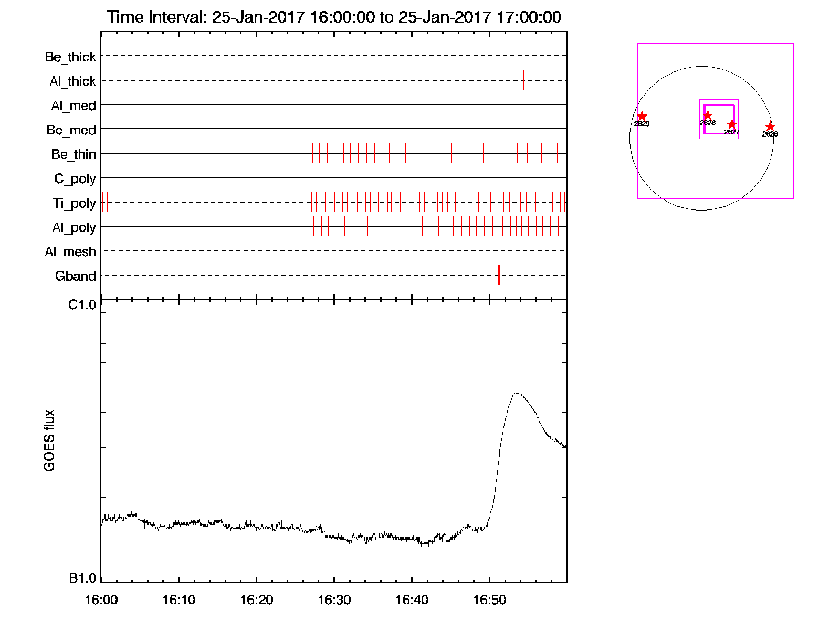Select the Be_thin filter row label

73,154
